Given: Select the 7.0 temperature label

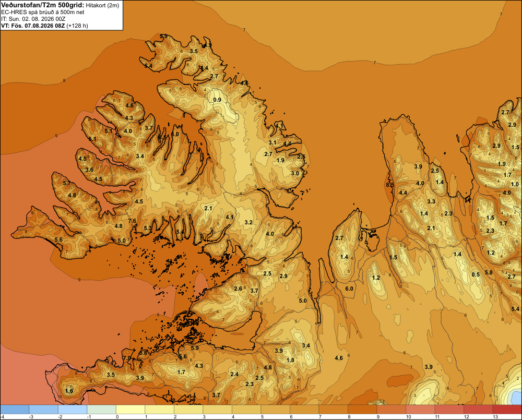Looking at the screenshot, I should click(127, 358).
